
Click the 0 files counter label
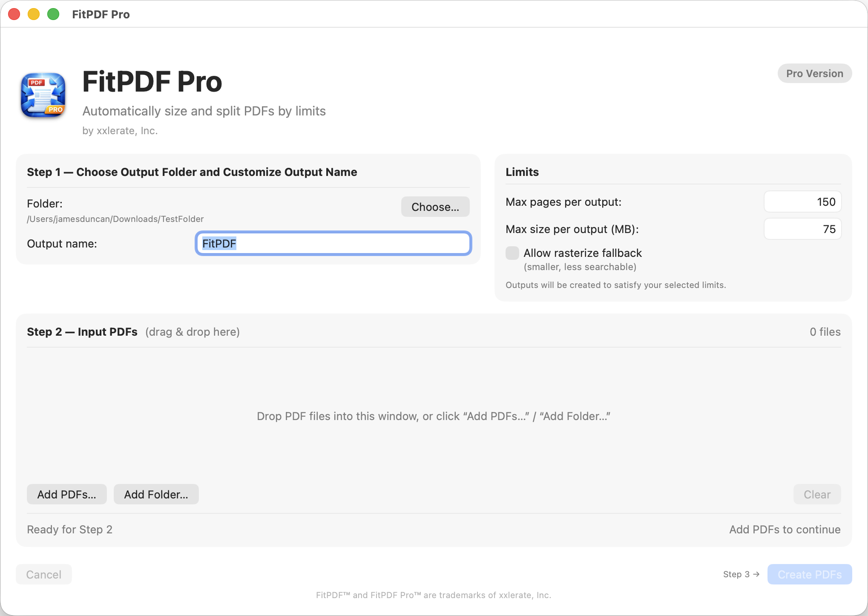click(825, 332)
